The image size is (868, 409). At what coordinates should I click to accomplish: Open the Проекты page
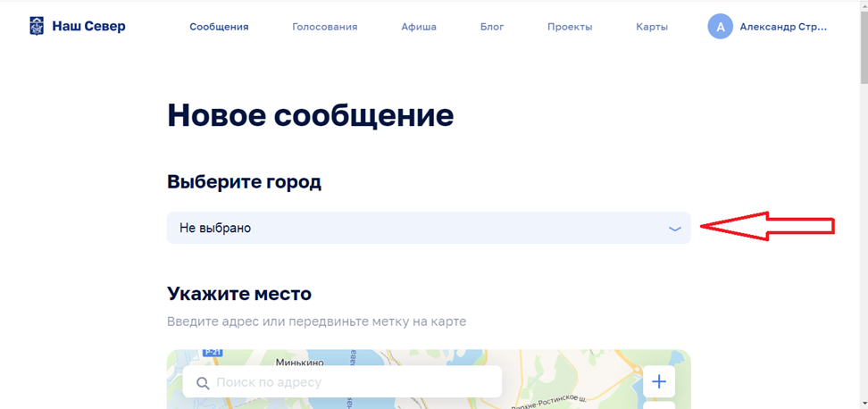click(x=570, y=27)
